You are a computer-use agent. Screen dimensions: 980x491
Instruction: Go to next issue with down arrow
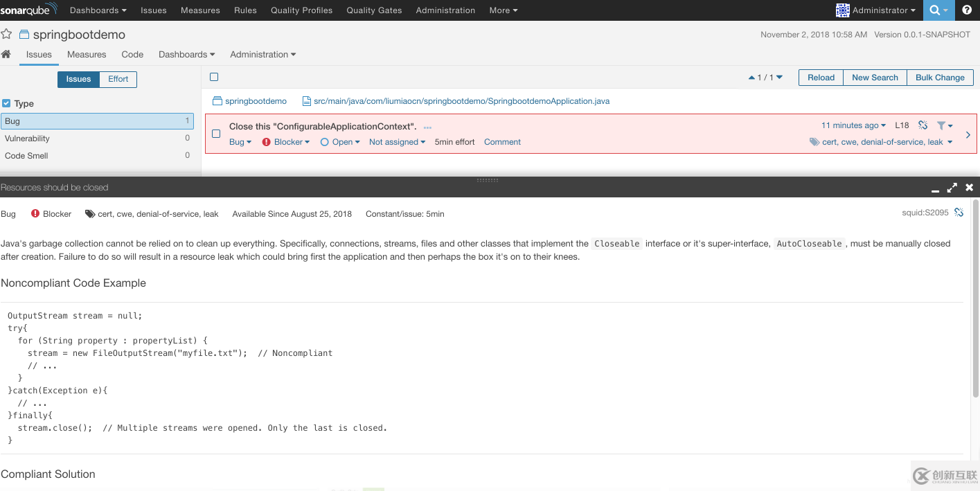click(x=779, y=78)
